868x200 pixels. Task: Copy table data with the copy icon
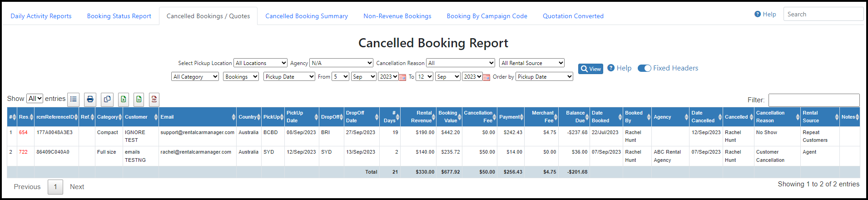[x=107, y=99]
